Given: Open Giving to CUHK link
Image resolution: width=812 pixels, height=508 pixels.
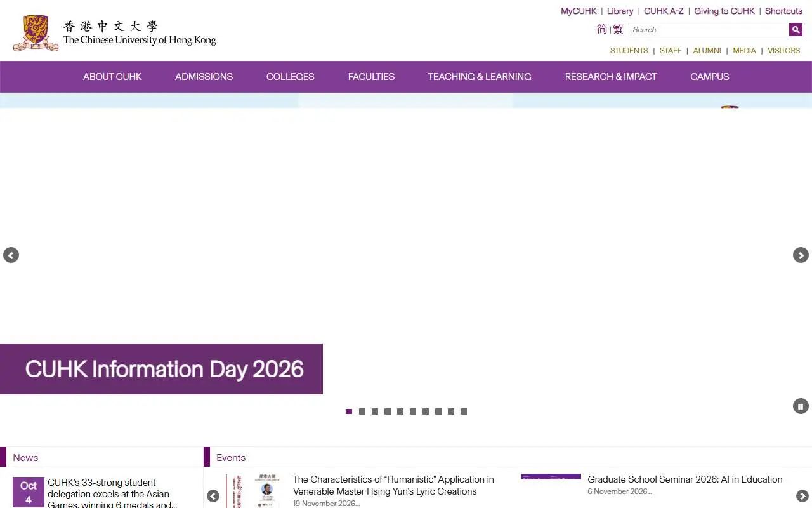Looking at the screenshot, I should 724,11.
